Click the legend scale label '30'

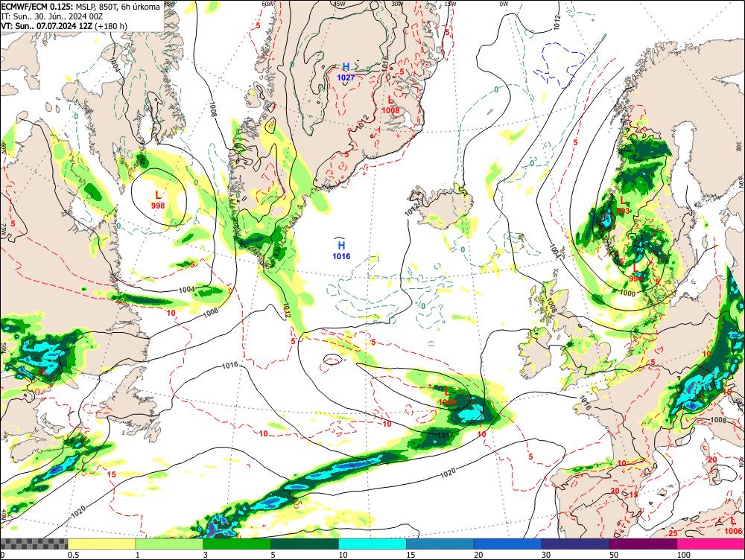[546, 555]
